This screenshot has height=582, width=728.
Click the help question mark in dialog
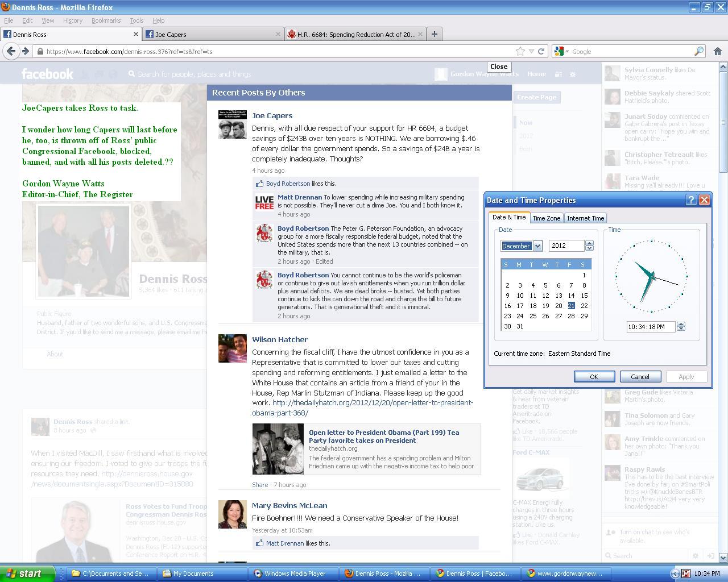[x=691, y=200]
